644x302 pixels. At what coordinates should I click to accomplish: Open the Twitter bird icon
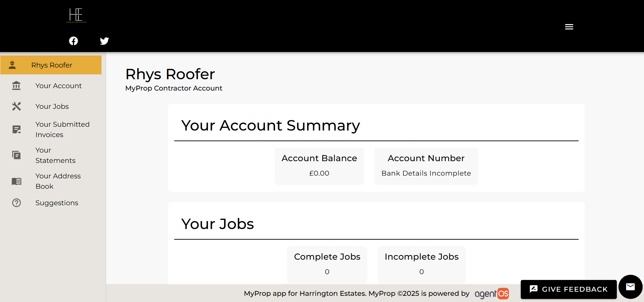pyautogui.click(x=104, y=41)
